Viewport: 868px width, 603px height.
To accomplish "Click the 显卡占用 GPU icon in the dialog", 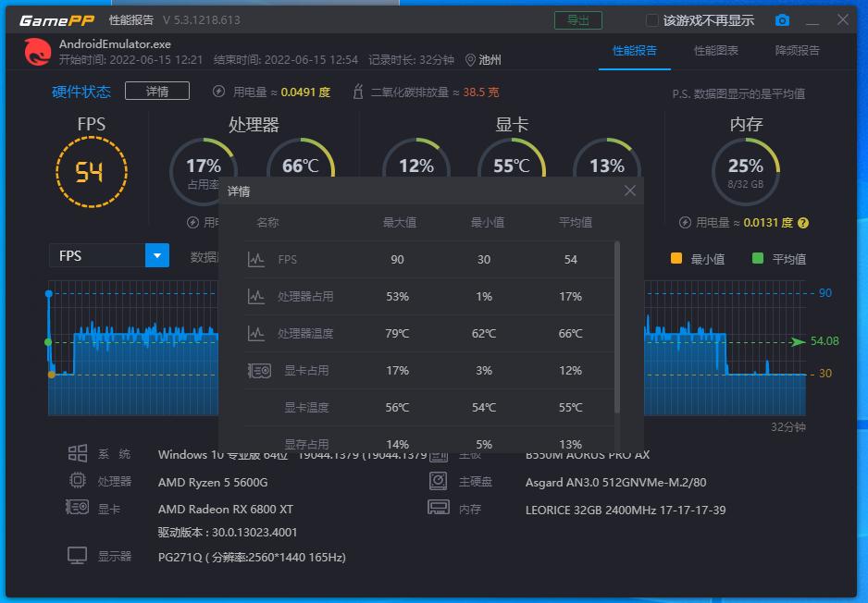I will pos(259,370).
